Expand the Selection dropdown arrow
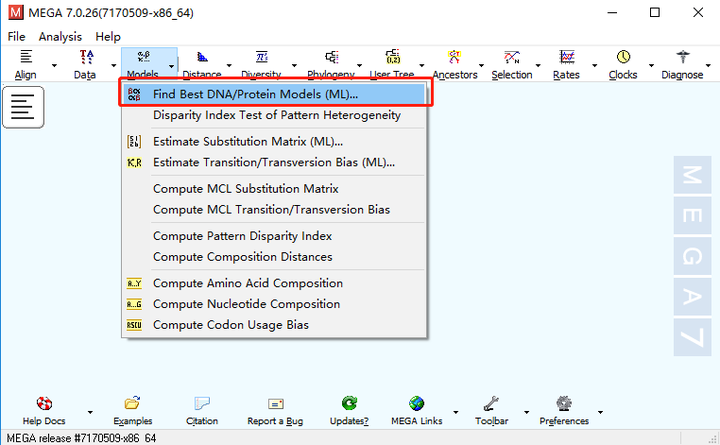 538,66
